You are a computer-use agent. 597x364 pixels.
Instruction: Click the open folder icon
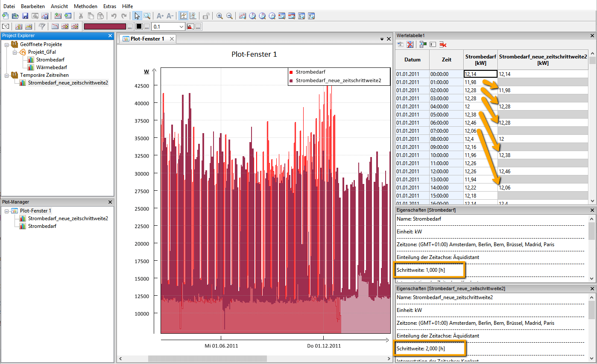click(x=15, y=16)
